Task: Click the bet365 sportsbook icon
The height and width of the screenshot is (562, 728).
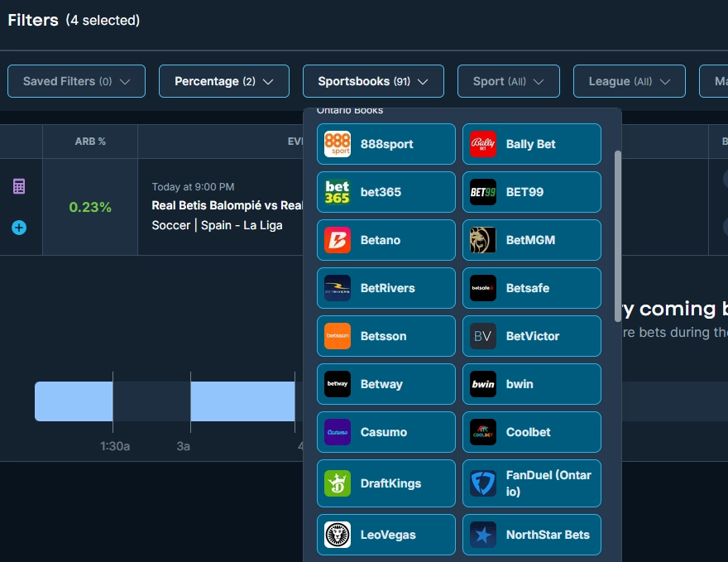Action: coord(338,192)
